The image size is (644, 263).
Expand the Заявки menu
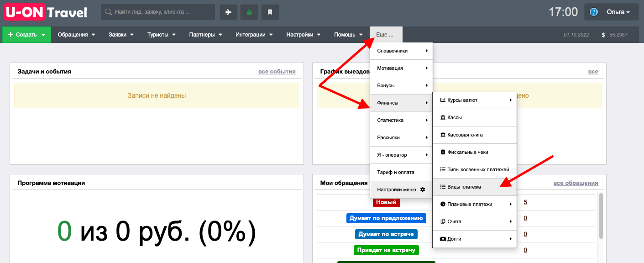[x=121, y=35]
